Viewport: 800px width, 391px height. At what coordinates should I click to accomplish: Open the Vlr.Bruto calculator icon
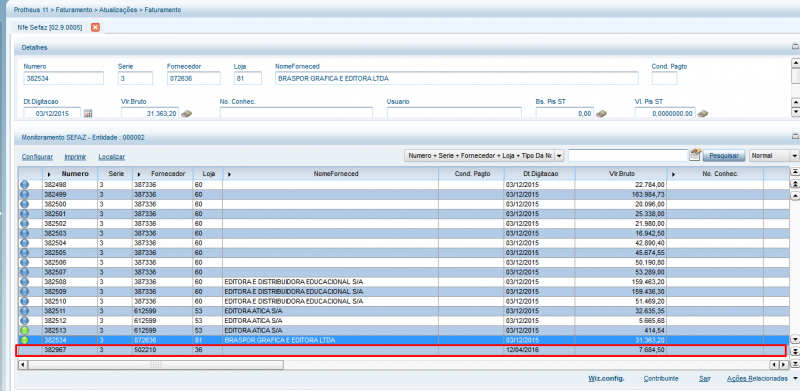pyautogui.click(x=186, y=113)
